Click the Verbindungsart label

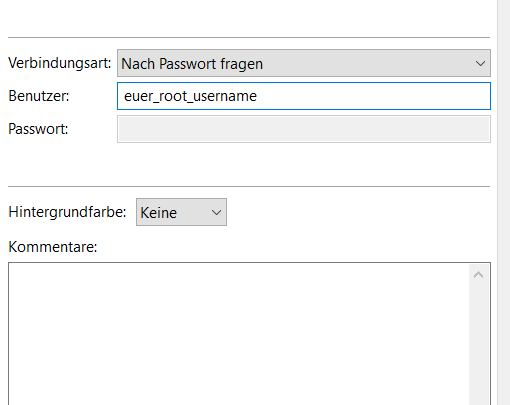pos(60,63)
